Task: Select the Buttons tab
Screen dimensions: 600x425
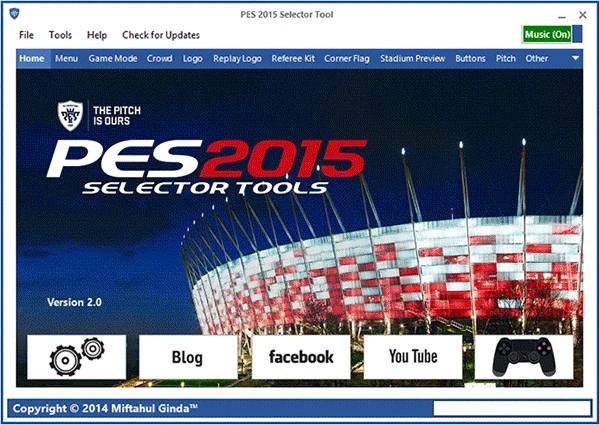Action: pos(470,59)
